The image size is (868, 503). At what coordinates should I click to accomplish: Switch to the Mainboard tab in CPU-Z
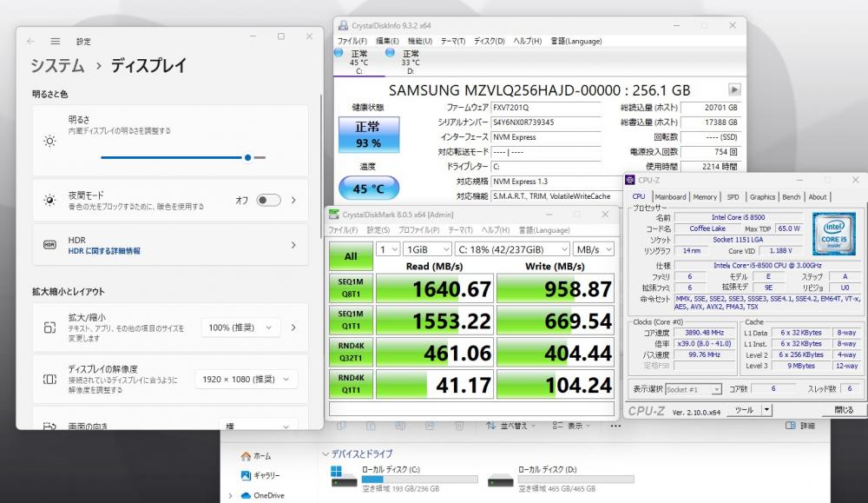(x=670, y=196)
